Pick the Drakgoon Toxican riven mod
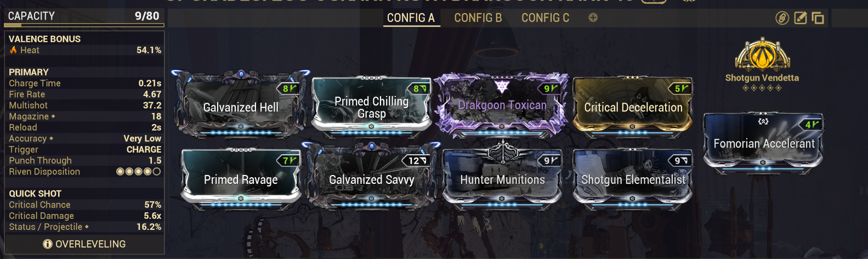The width and height of the screenshot is (868, 259). [502, 104]
